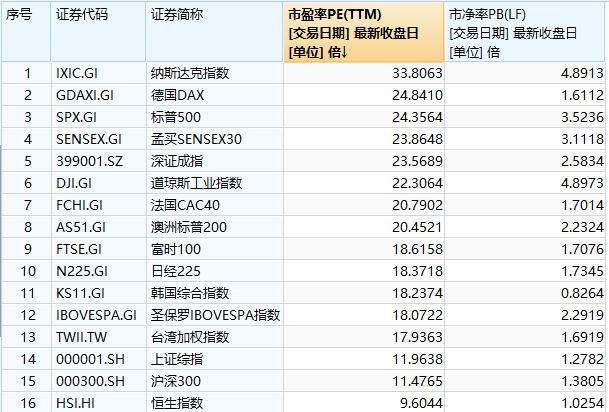Select the 道琼斯工业指数 name cell
The width and height of the screenshot is (609, 412).
pos(214,183)
